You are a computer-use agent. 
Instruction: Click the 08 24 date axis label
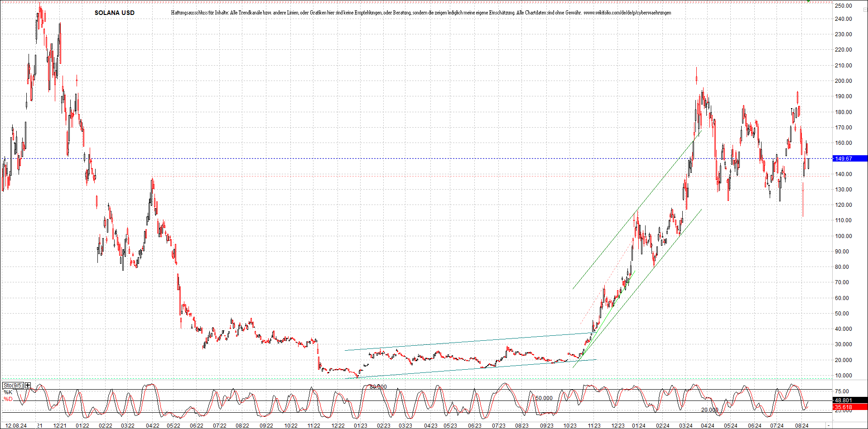click(x=802, y=426)
